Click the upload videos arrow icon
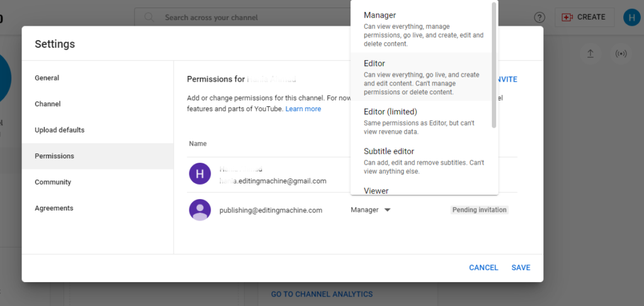 591,54
